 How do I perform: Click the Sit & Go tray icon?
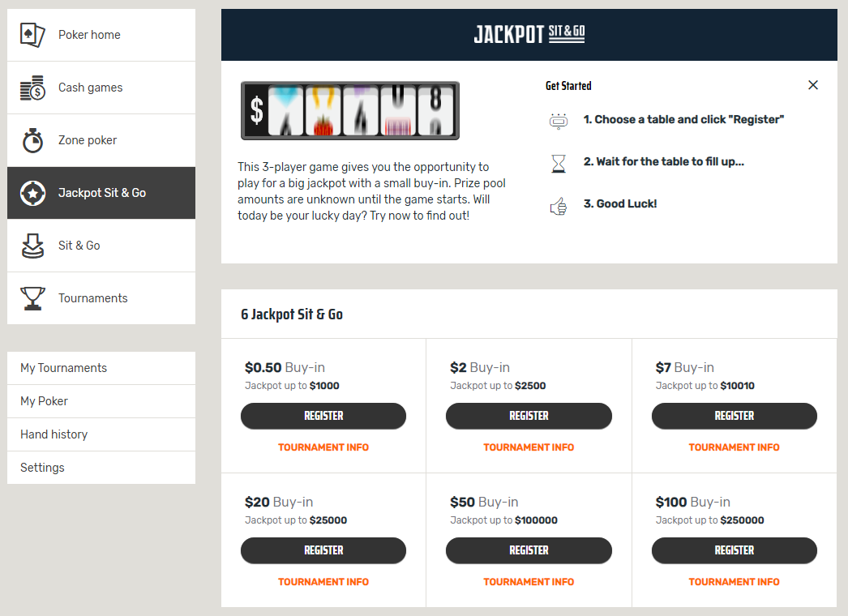[x=32, y=246]
